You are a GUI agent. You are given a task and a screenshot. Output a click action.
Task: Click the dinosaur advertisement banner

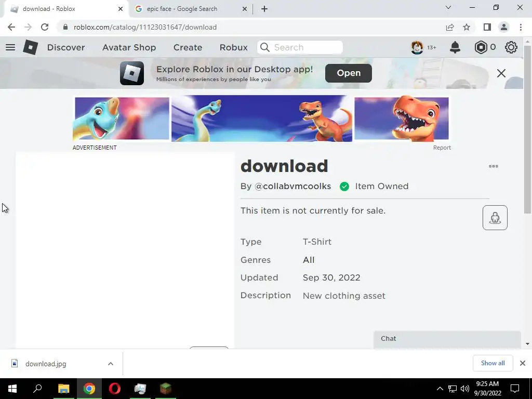click(261, 118)
